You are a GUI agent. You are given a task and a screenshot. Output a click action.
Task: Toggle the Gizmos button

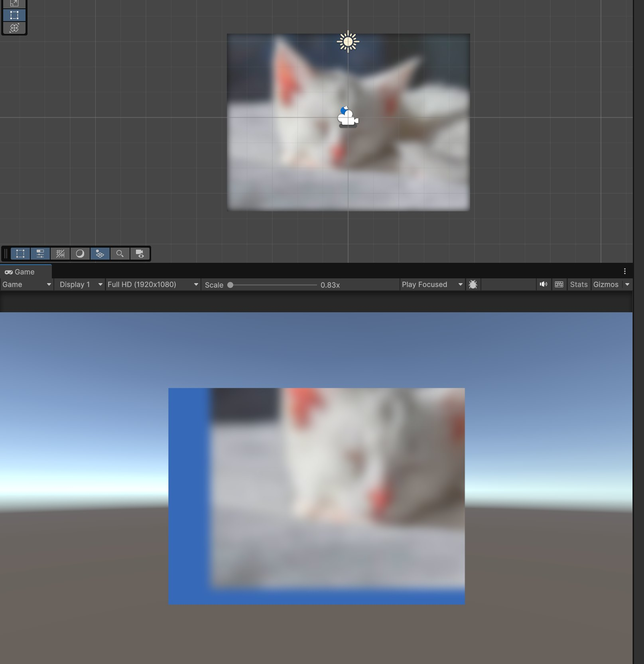[x=606, y=284]
